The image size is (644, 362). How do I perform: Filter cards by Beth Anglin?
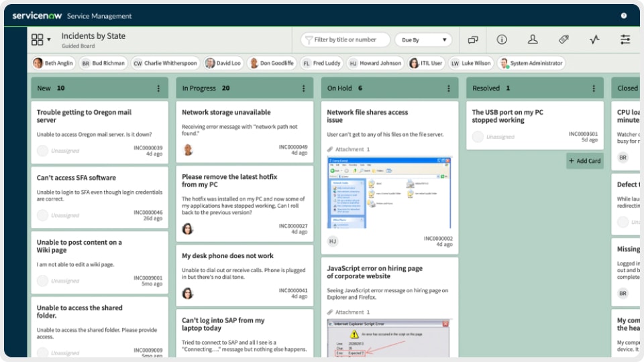[x=54, y=63]
